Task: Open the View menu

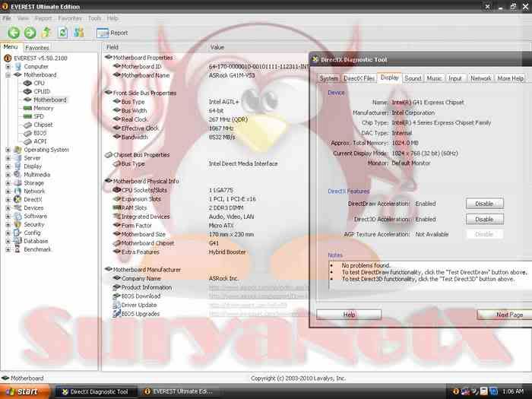Action: coord(23,18)
